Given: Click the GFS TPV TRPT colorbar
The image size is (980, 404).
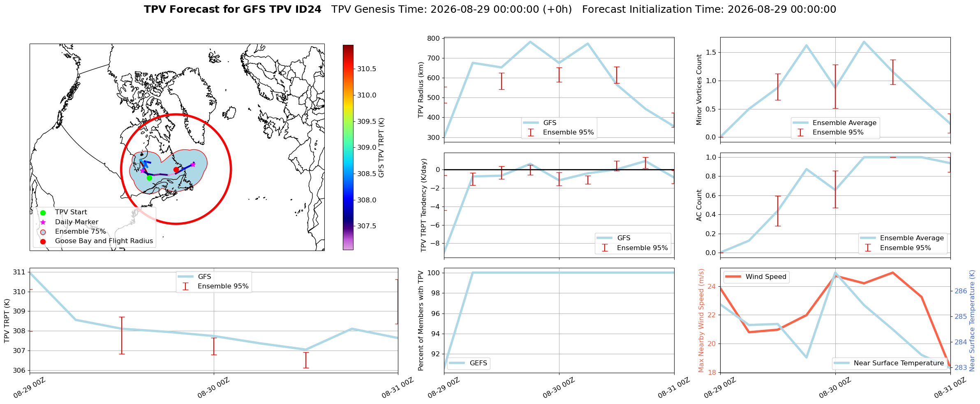Looking at the screenshot, I should pyautogui.click(x=348, y=147).
